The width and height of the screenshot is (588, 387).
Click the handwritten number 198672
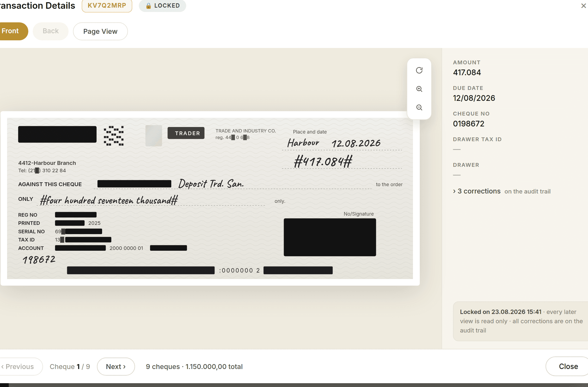point(39,259)
